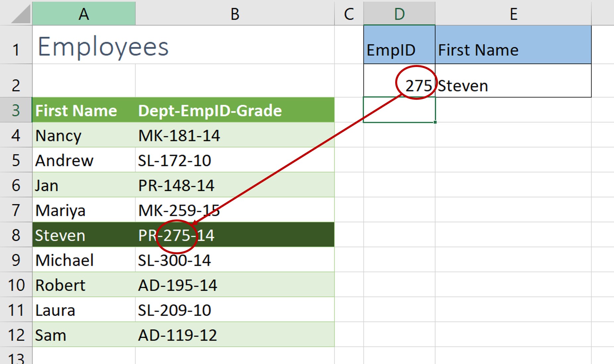Select the cell containing Jan
Image resolution: width=614 pixels, height=364 pixels.
point(84,185)
